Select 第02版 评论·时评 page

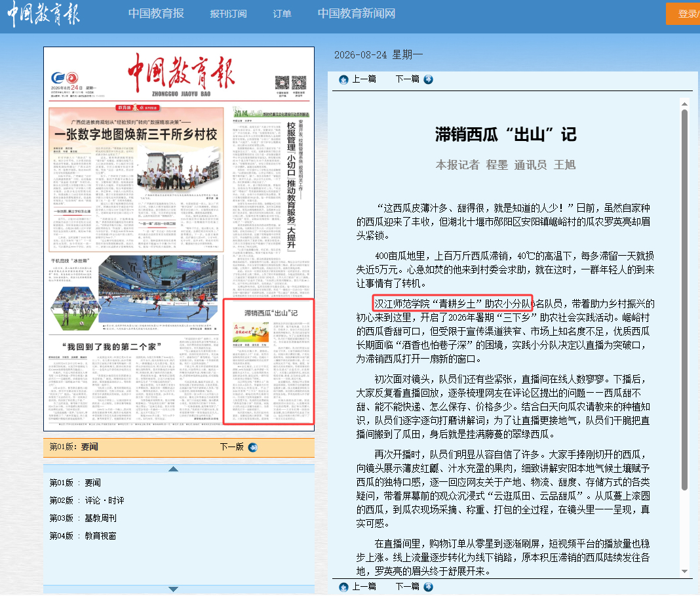87,500
